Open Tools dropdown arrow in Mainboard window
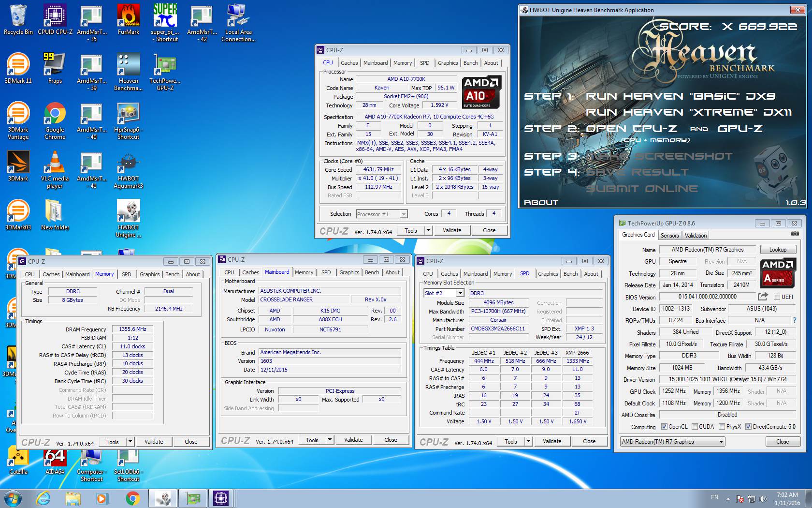The width and height of the screenshot is (812, 508). [x=330, y=440]
